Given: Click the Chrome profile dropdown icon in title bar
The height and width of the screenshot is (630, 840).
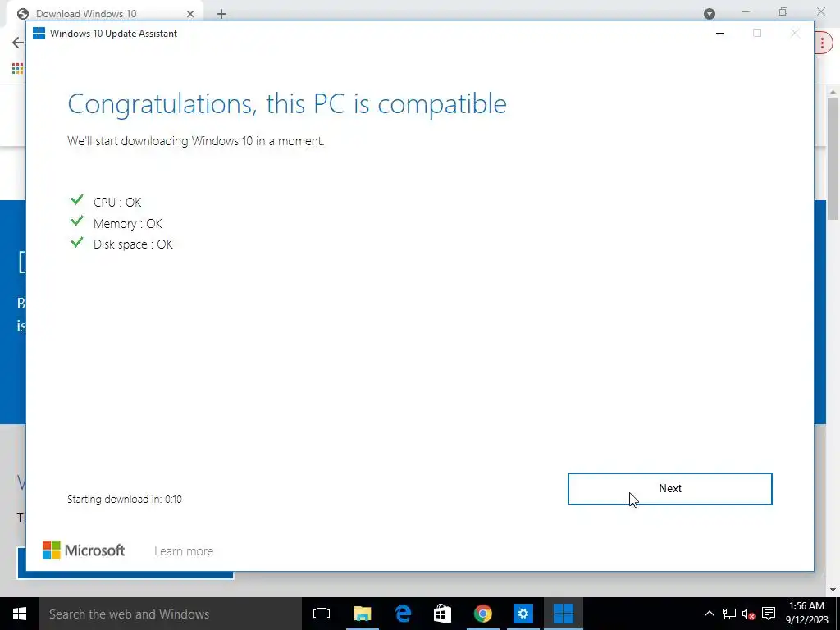Looking at the screenshot, I should point(710,14).
